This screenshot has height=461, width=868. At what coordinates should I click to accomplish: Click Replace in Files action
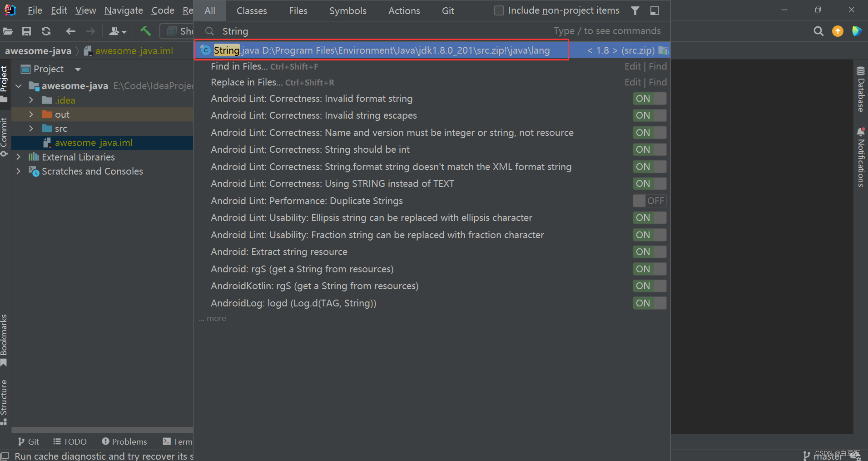(x=432, y=82)
